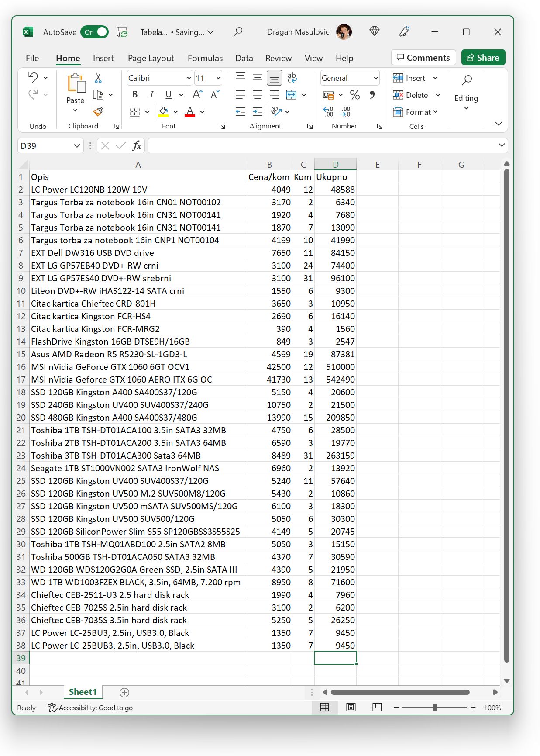540x756 pixels.
Task: Open Microsoft 365 diamond premium icon
Action: click(x=375, y=31)
